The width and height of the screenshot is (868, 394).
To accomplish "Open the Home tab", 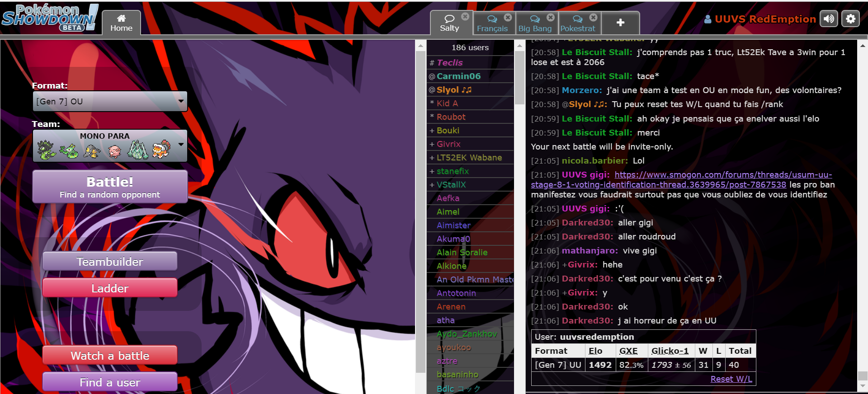I will [121, 23].
